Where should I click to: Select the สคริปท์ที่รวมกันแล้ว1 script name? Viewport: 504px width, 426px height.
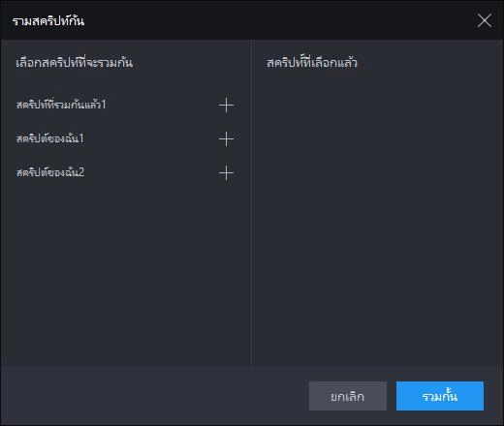(x=61, y=105)
